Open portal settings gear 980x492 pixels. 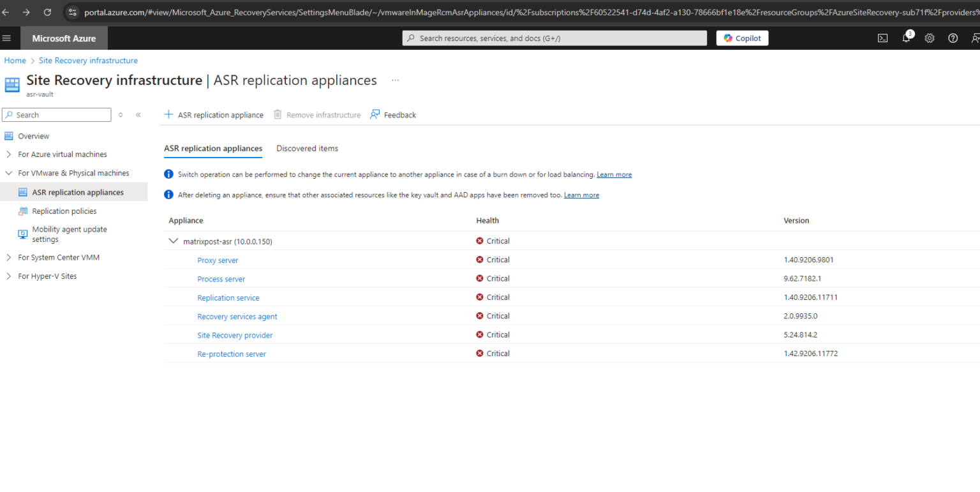click(x=930, y=38)
